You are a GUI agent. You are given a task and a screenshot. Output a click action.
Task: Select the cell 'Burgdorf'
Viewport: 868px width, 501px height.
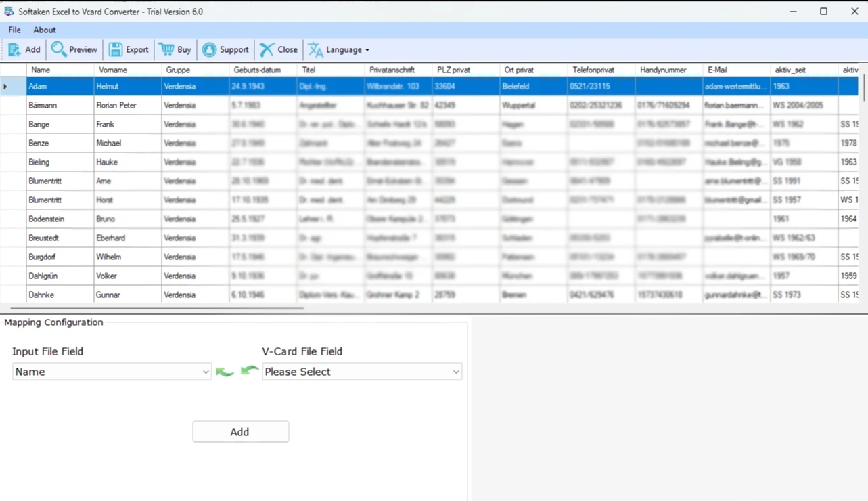point(60,257)
